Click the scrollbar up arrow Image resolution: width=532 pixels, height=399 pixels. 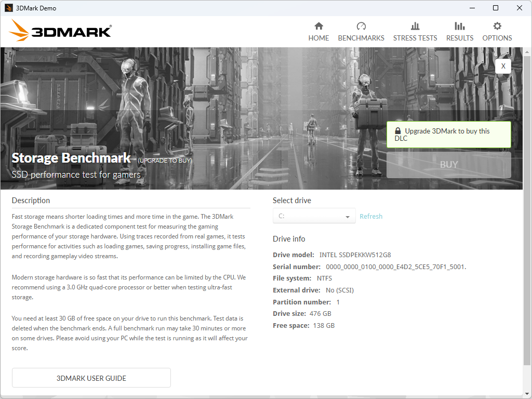click(527, 51)
